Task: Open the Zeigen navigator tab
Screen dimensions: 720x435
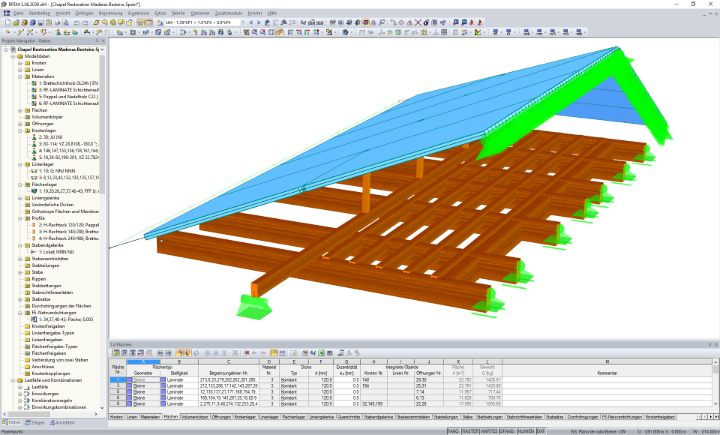Action: tap(35, 423)
